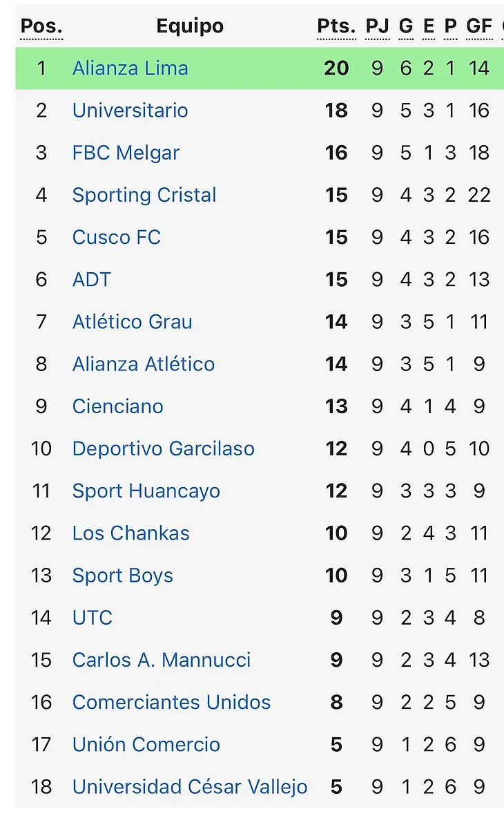504x816 pixels.
Task: Open Sport Huancayo team page
Action: pyautogui.click(x=146, y=491)
